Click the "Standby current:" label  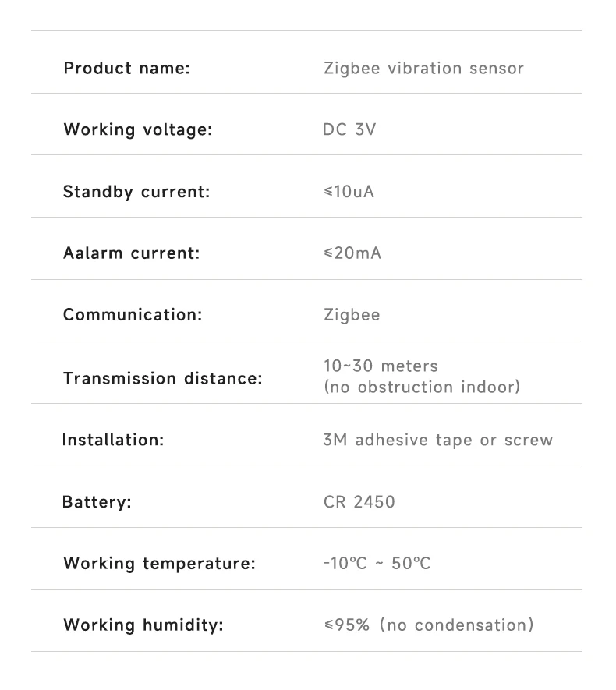[x=136, y=192]
